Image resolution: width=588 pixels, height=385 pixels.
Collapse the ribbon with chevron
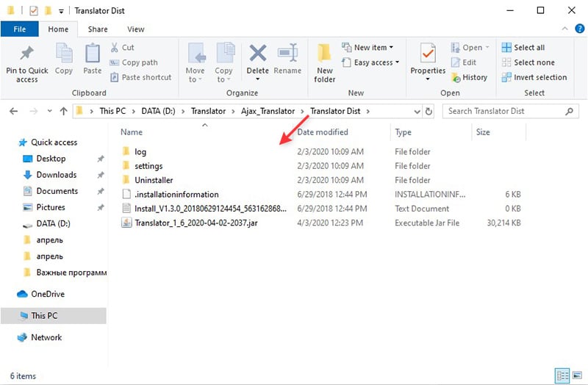tap(564, 29)
